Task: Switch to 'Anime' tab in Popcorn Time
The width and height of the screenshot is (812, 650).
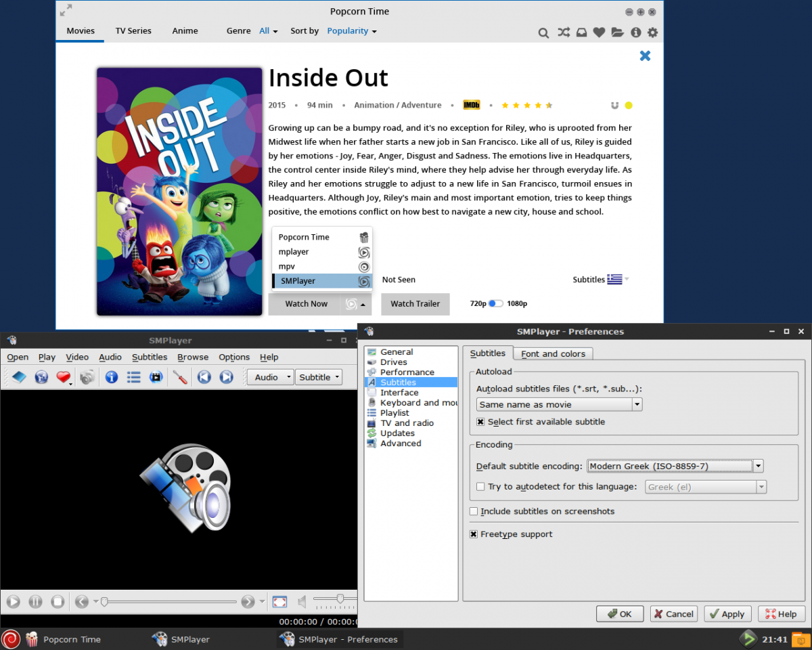Action: (x=185, y=30)
